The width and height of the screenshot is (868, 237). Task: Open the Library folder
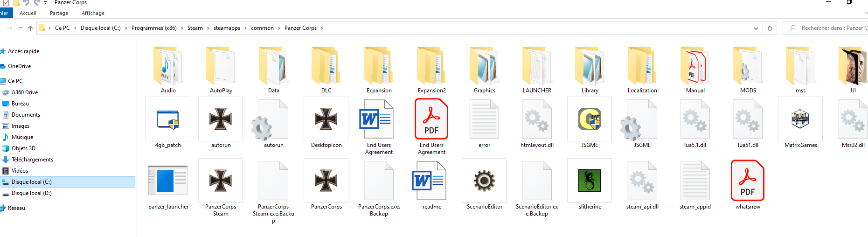click(590, 70)
